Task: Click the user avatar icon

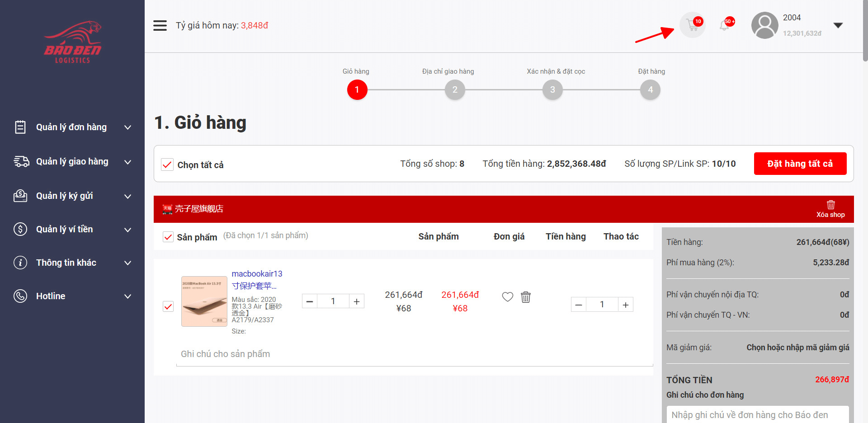Action: [764, 25]
